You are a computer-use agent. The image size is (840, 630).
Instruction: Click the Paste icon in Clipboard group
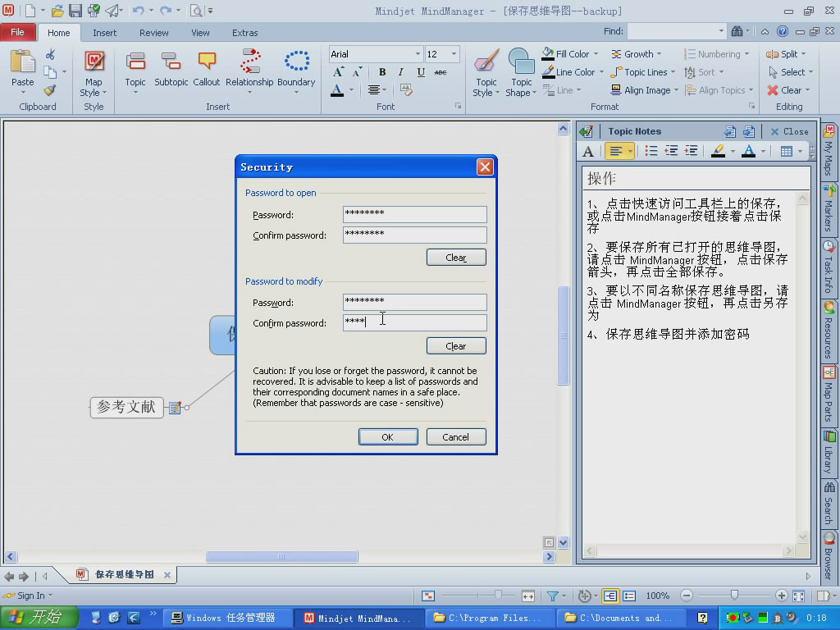22,61
